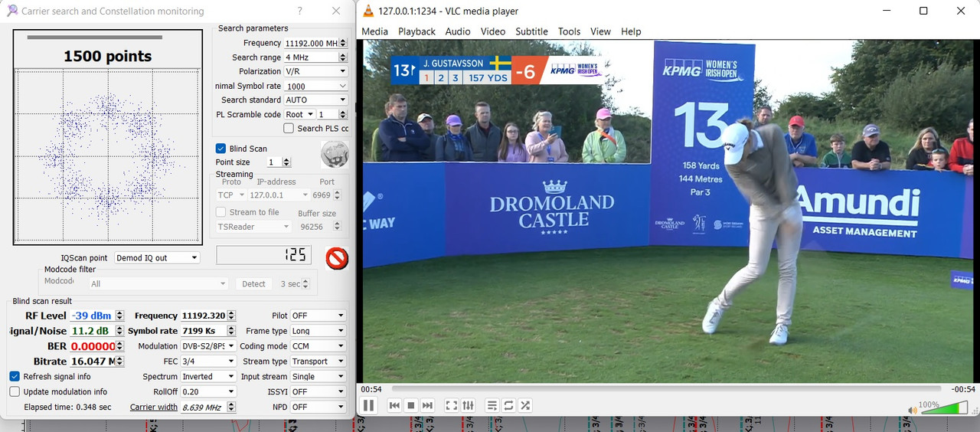Click the Point size stepper arrows
Viewport: 980px width, 432px height.
click(x=286, y=162)
